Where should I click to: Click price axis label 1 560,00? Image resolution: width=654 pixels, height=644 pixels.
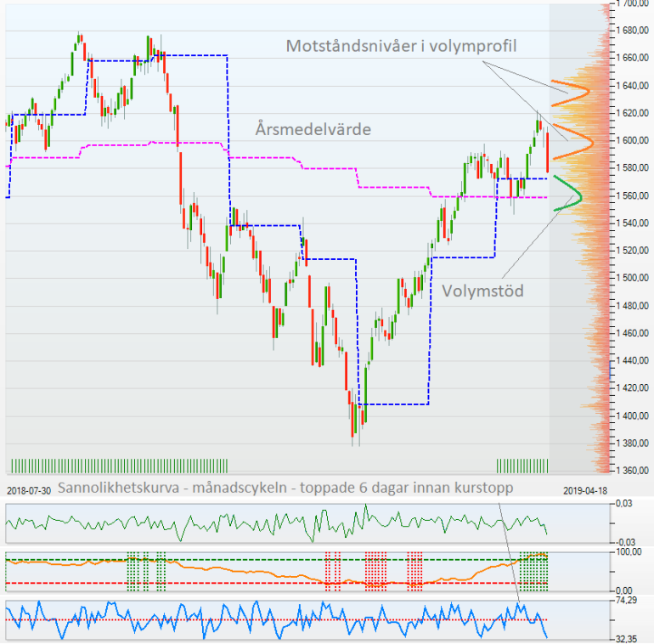pyautogui.click(x=632, y=195)
